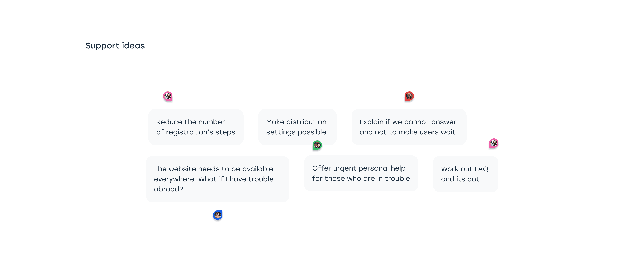This screenshot has width=644, height=260.
Task: Click the 'Offer urgent personal help' card
Action: 361,173
